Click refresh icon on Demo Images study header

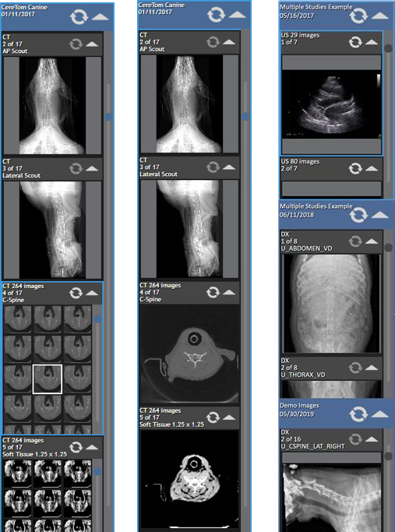(358, 414)
